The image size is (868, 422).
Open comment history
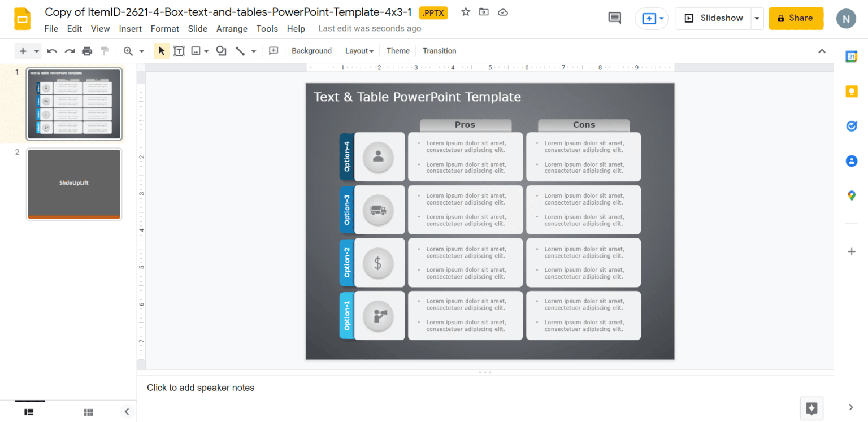(x=614, y=18)
